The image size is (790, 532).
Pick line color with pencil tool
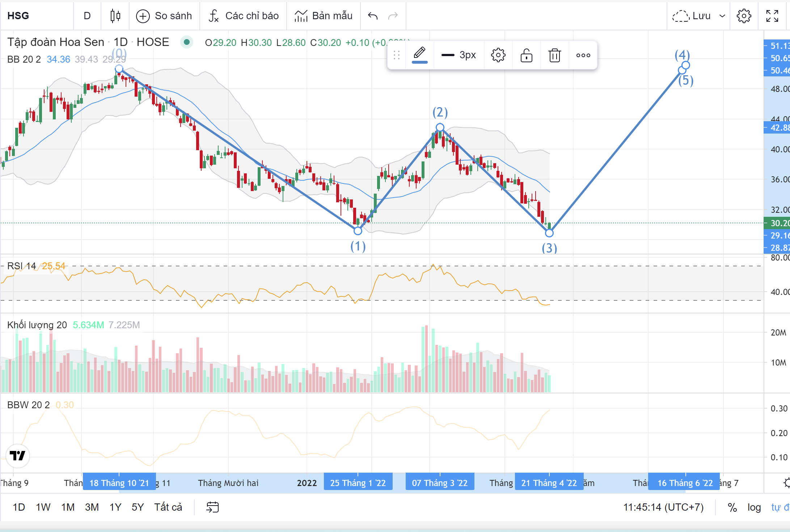(x=419, y=55)
